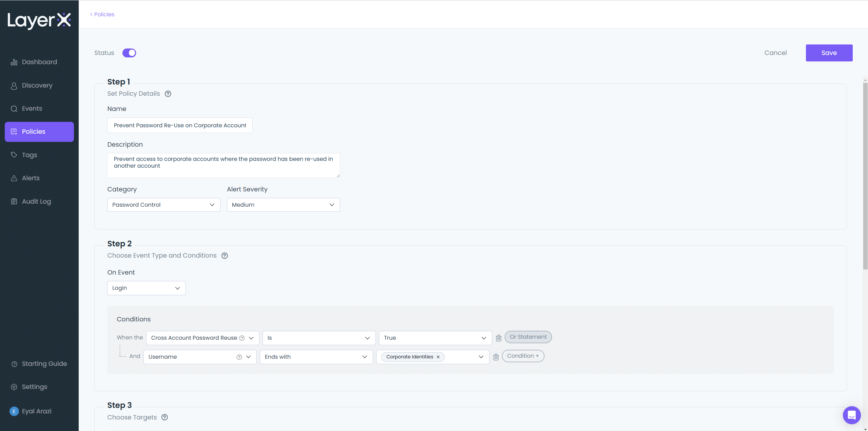Click the Tags icon in the sidebar
The height and width of the screenshot is (431, 868).
[x=14, y=155]
